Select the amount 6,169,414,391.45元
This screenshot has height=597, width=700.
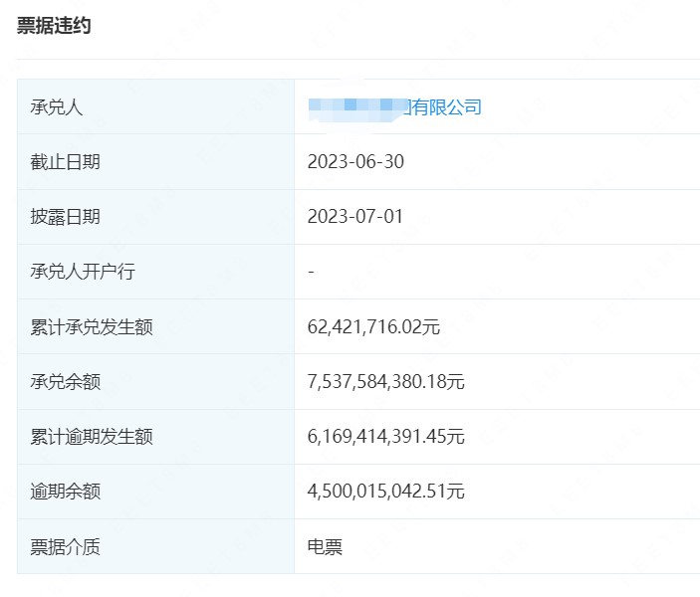point(386,436)
